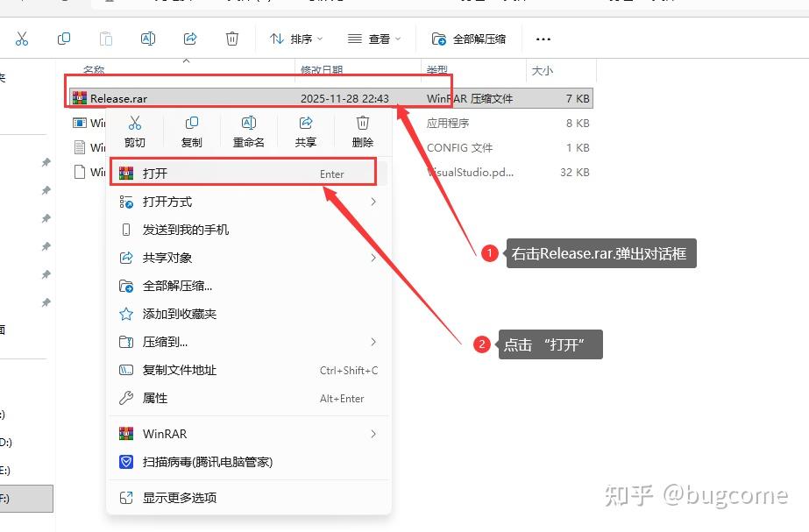Open the See more (...) toolbar icon
The height and width of the screenshot is (532, 809).
pos(543,39)
